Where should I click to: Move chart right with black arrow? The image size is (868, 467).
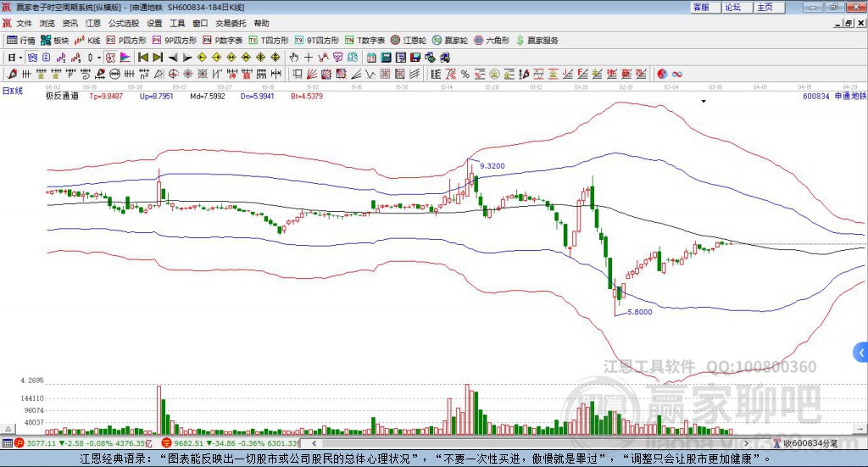pos(187,58)
